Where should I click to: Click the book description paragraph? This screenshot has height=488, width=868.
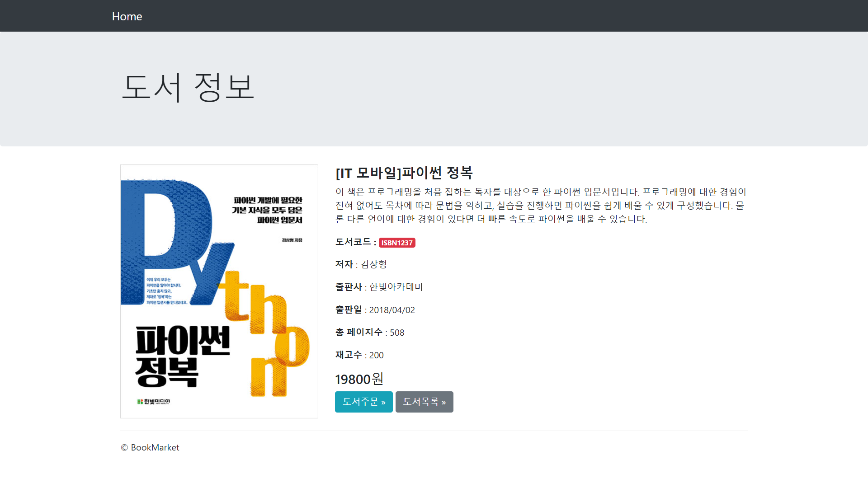(x=540, y=206)
